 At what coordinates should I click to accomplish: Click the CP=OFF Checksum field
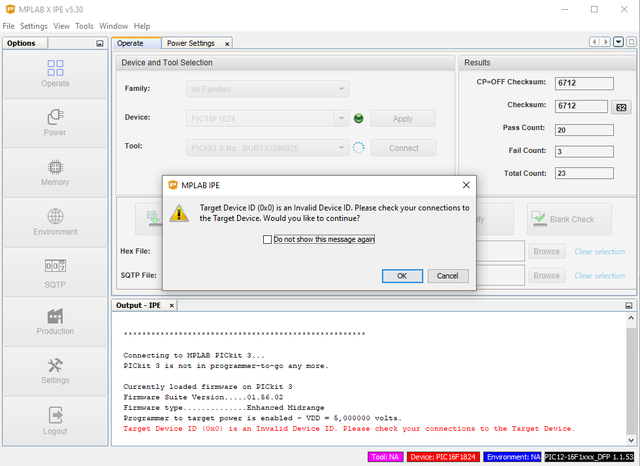[584, 83]
